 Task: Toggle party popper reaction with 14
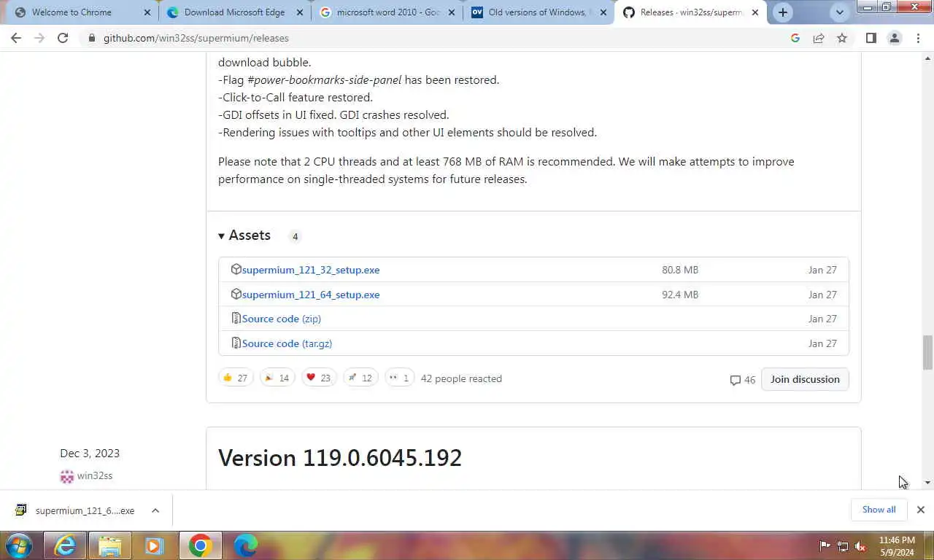pyautogui.click(x=277, y=378)
